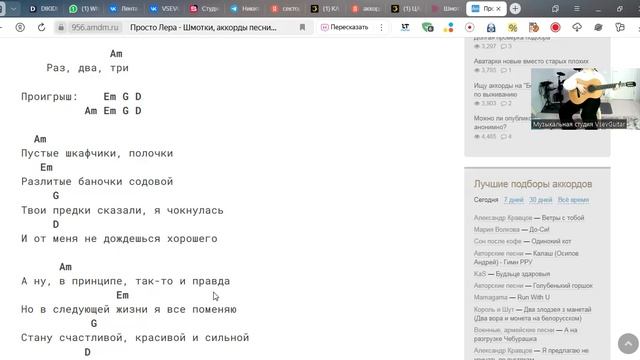
Task: Click the 956.amdm.ru address field
Action: pyautogui.click(x=95, y=27)
